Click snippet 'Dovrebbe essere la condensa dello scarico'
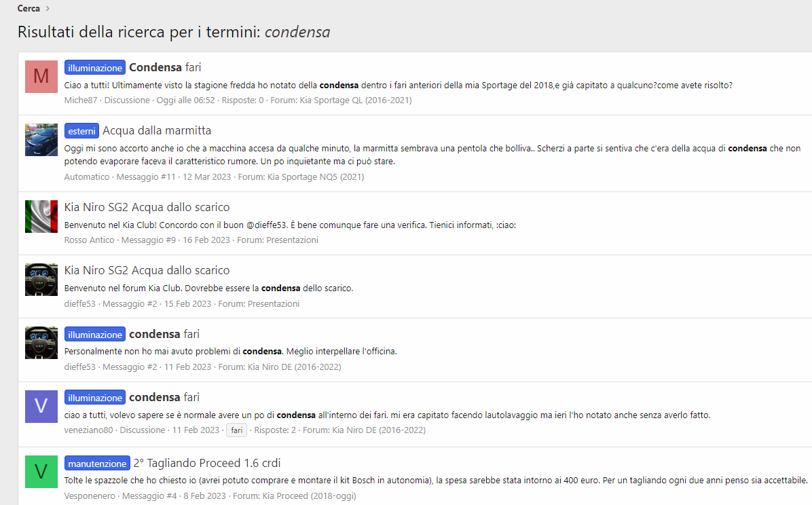812x505 pixels. pyautogui.click(x=269, y=288)
